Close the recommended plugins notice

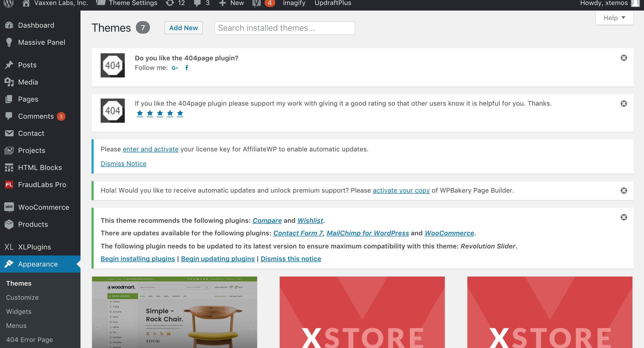coord(624,217)
